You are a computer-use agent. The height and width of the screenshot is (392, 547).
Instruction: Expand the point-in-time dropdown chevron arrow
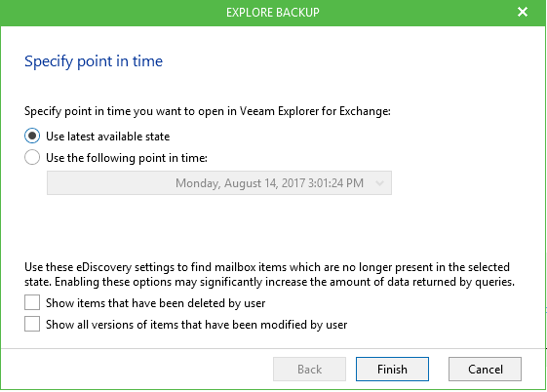click(x=379, y=182)
